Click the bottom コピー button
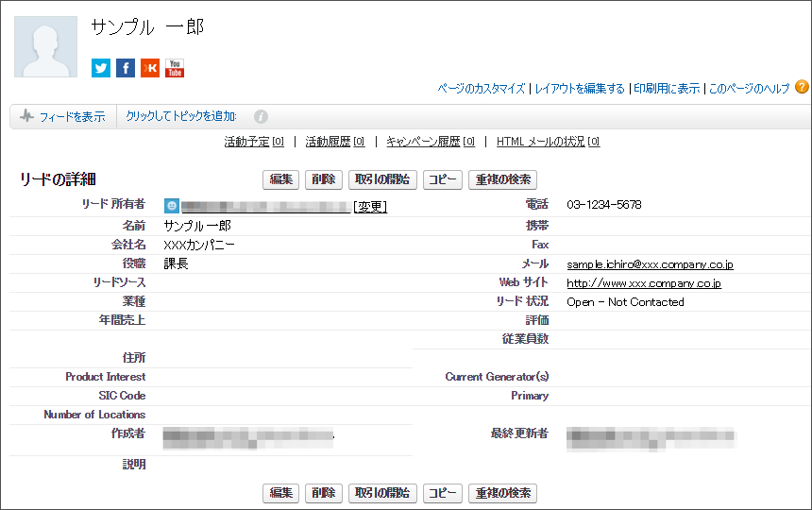 click(x=443, y=493)
